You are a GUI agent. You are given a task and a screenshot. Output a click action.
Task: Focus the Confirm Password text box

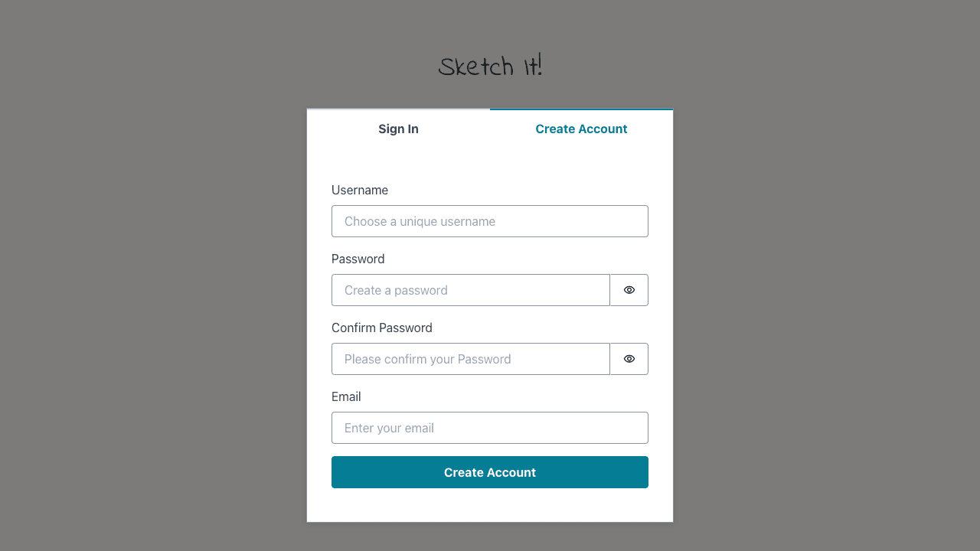pos(470,359)
